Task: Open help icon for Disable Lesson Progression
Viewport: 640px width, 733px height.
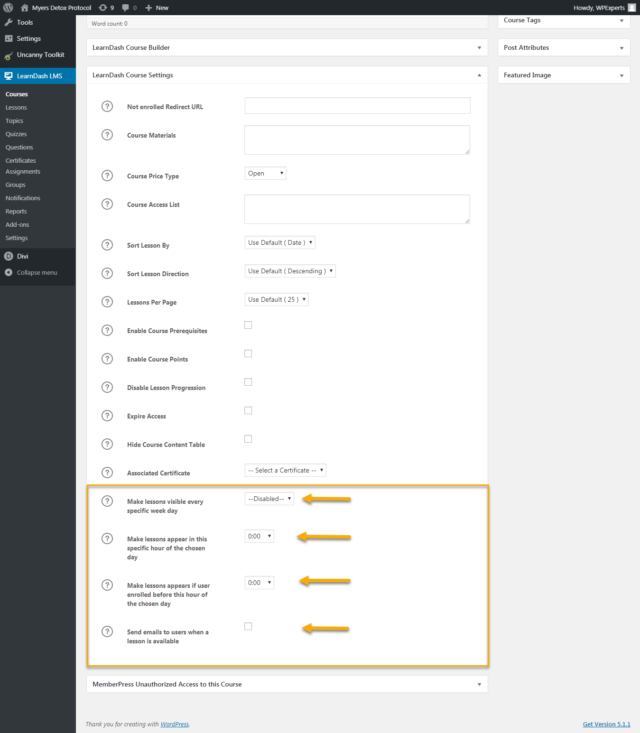Action: click(x=107, y=388)
